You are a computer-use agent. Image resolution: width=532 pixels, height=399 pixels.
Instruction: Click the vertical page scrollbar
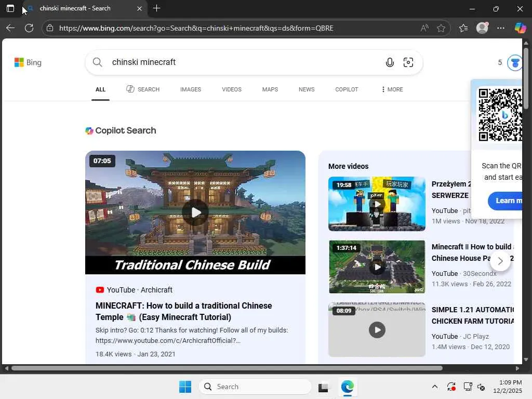[x=526, y=78]
